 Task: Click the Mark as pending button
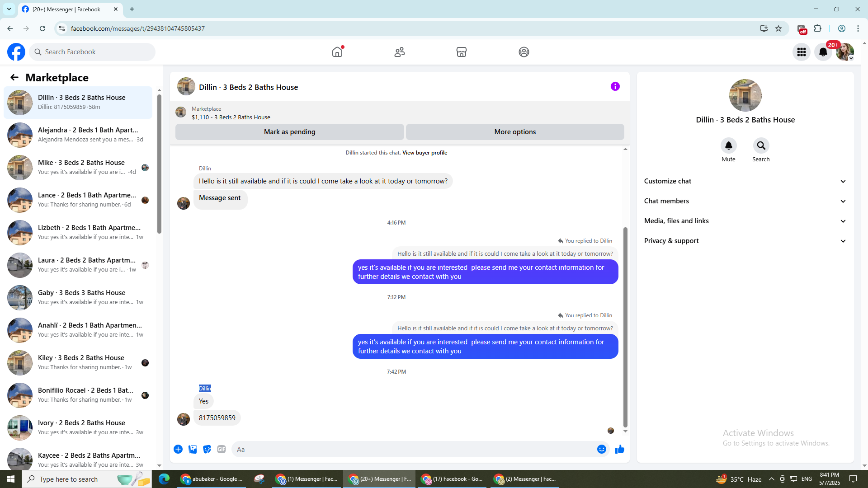pos(289,132)
